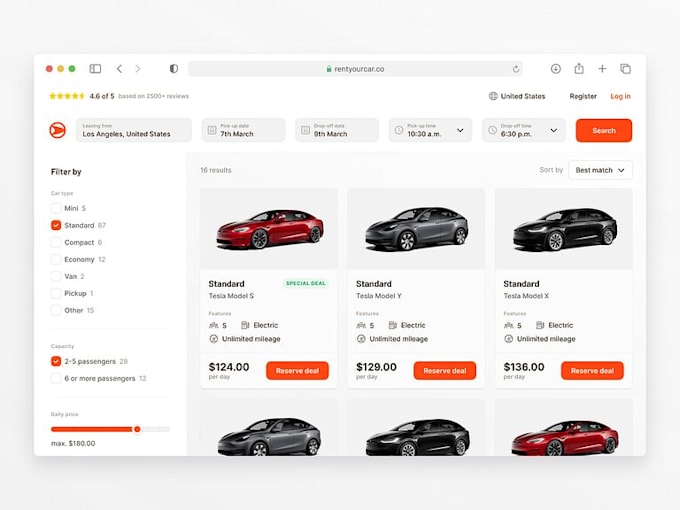Enable the Mini car type checkbox

pyautogui.click(x=56, y=208)
